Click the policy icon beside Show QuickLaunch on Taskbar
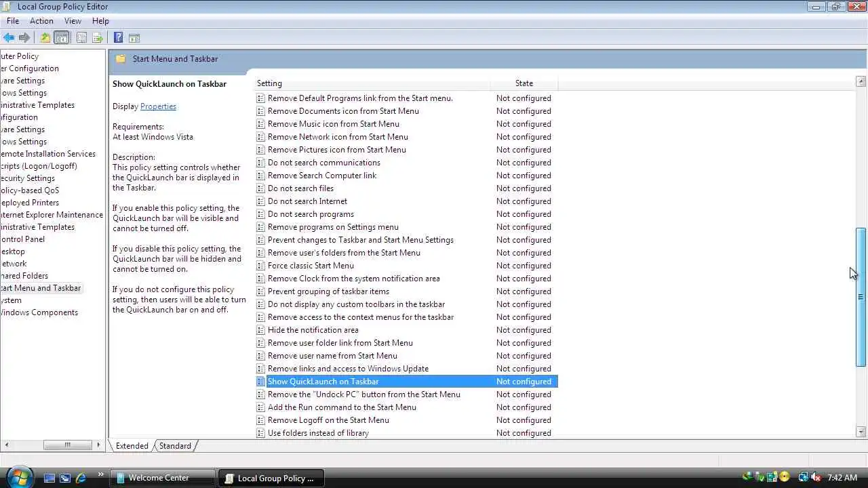This screenshot has width=868, height=488. click(260, 382)
